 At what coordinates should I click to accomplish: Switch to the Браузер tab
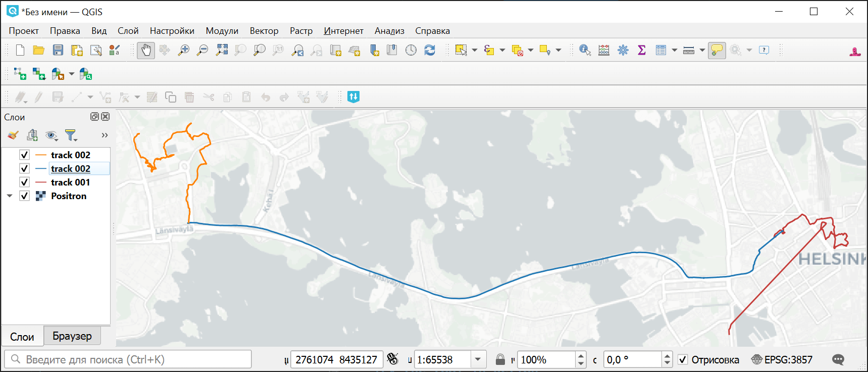click(x=72, y=336)
